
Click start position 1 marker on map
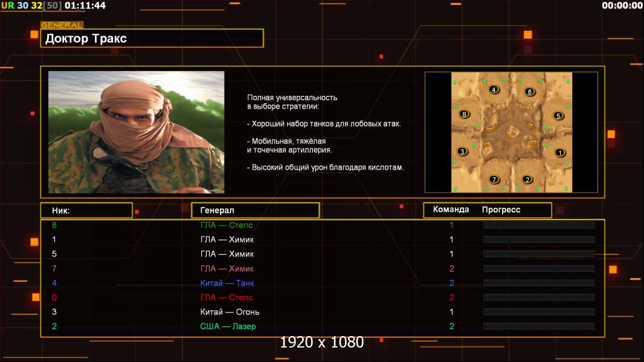[559, 153]
